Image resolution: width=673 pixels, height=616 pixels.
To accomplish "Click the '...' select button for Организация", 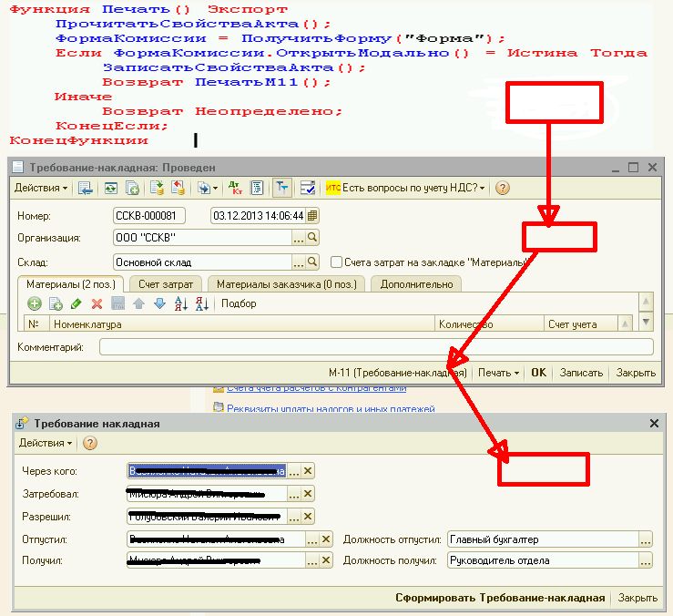I will click(299, 238).
